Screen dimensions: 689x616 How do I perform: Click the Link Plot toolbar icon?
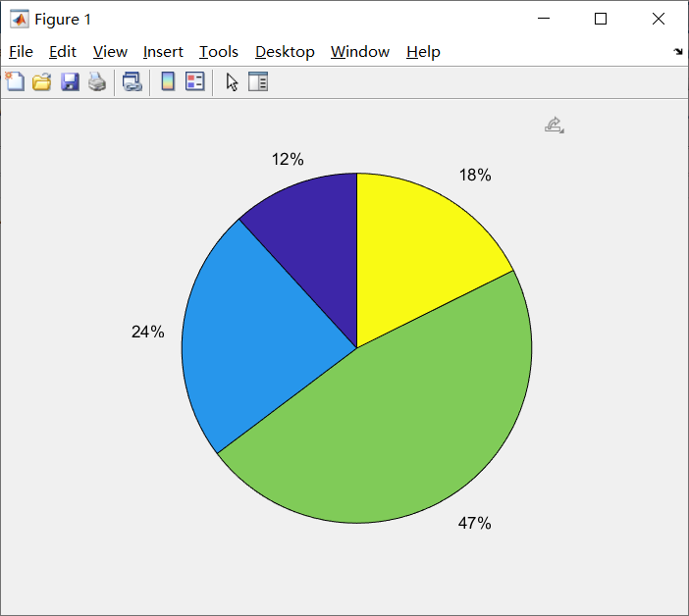click(x=132, y=82)
